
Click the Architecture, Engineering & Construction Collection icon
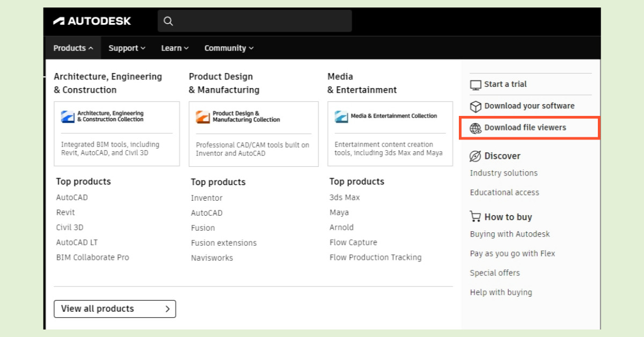tap(68, 116)
